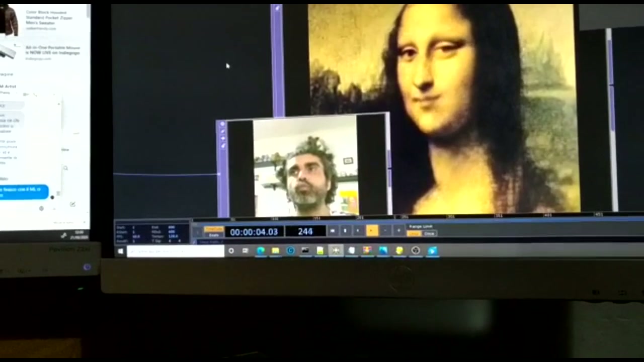Click the frame number field 244
The height and width of the screenshot is (362, 644).
pos(305,231)
